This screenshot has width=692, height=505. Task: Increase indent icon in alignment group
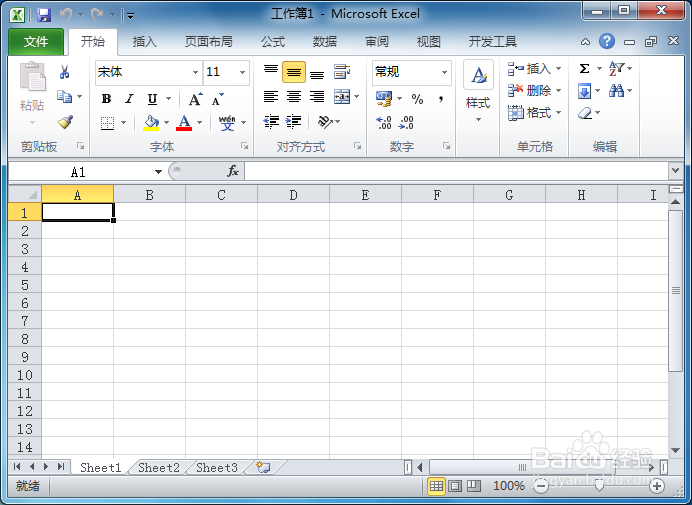coord(293,121)
